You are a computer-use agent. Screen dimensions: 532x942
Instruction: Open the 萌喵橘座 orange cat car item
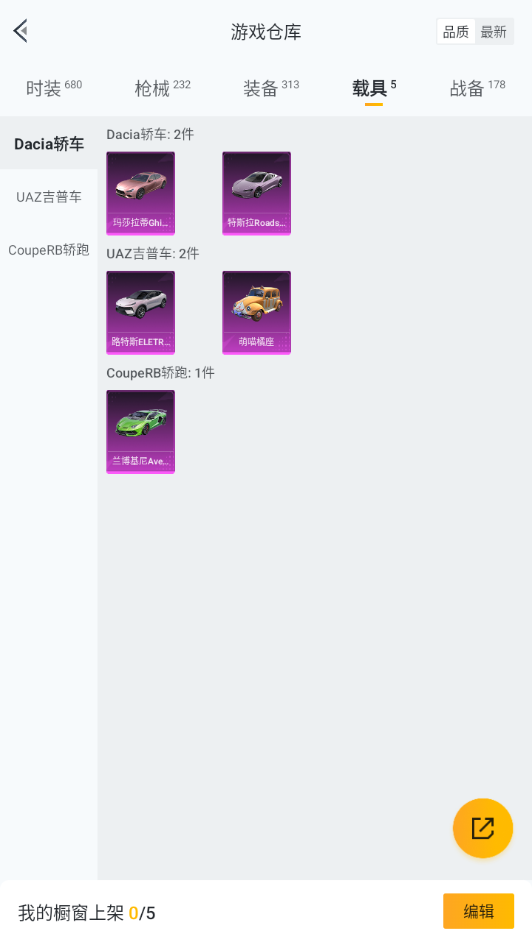click(256, 312)
